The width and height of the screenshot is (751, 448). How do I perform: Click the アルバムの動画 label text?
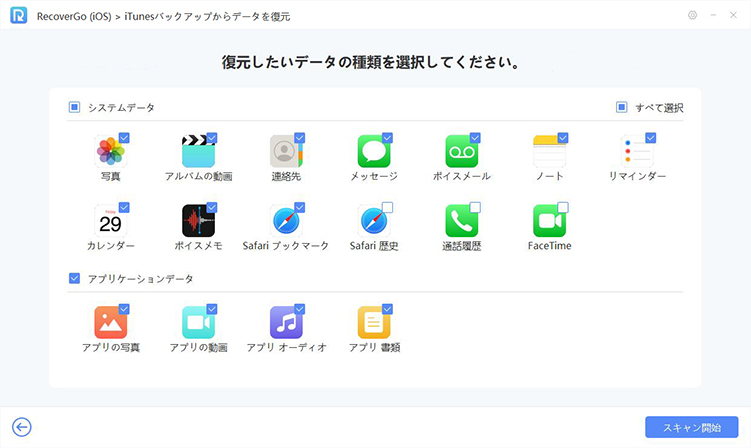coord(198,176)
